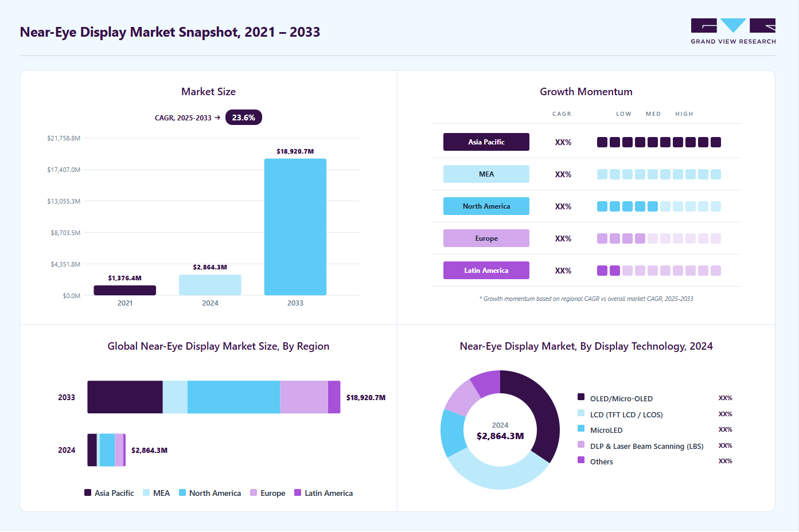Click the Near-Eye Display Market Snapshot title
The height and width of the screenshot is (532, 799).
[170, 32]
